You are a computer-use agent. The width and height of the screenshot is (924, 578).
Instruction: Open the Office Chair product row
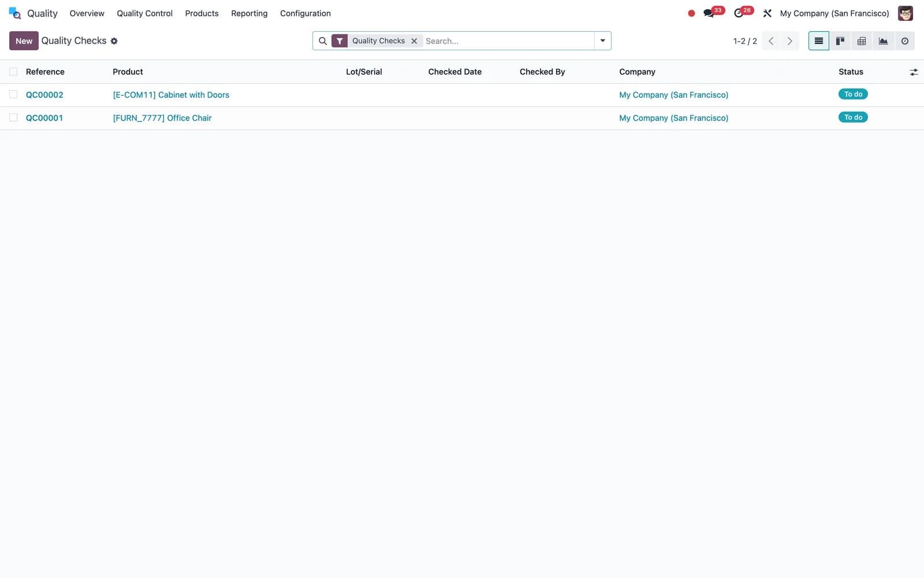[162, 118]
